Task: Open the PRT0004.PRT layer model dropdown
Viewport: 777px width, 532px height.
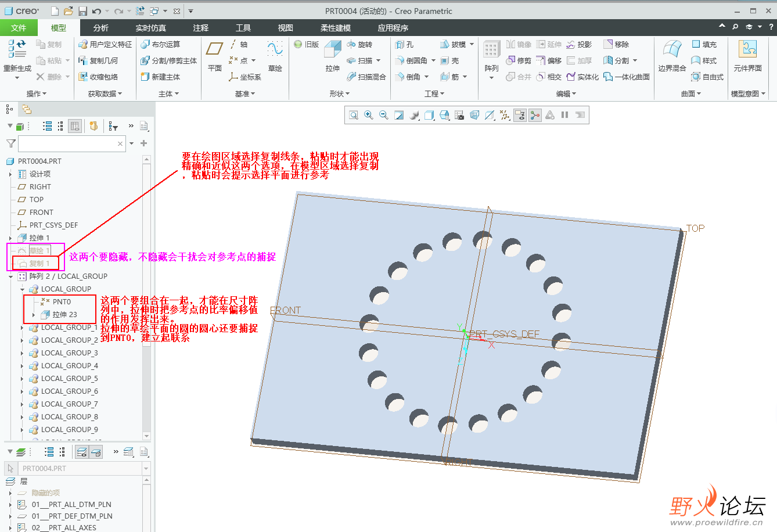Action: click(146, 468)
